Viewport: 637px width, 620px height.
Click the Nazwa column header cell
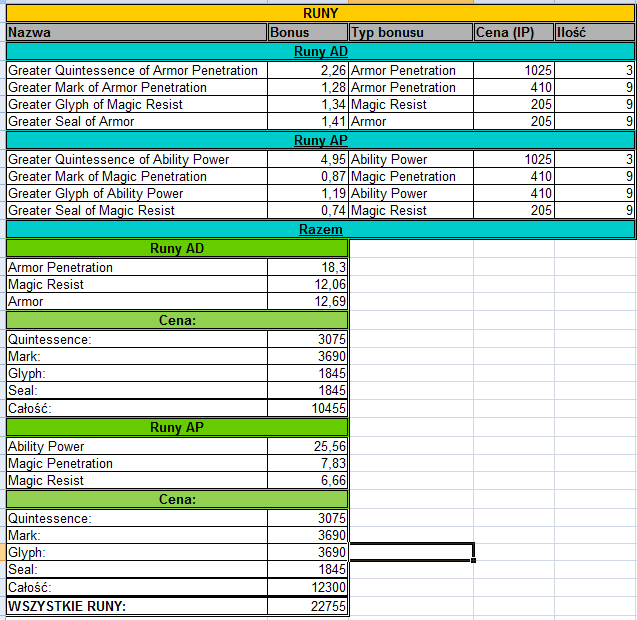pyautogui.click(x=137, y=32)
